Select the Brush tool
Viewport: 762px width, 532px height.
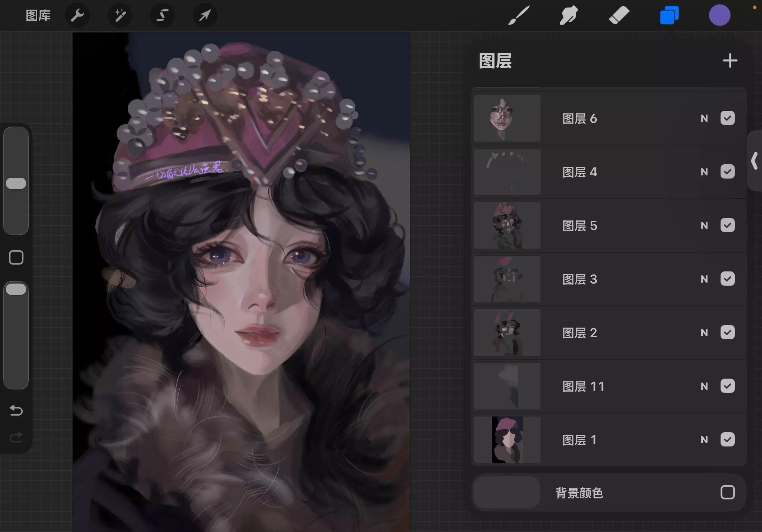[519, 15]
